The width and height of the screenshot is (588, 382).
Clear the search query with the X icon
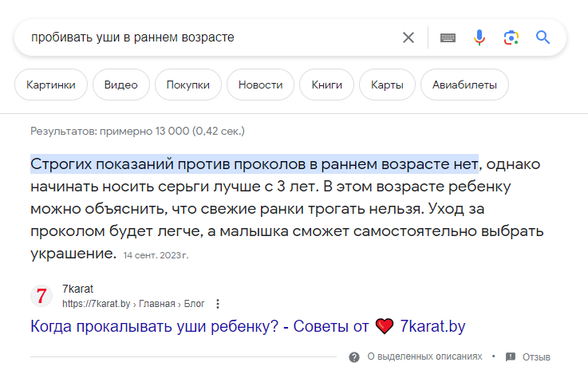pyautogui.click(x=408, y=37)
